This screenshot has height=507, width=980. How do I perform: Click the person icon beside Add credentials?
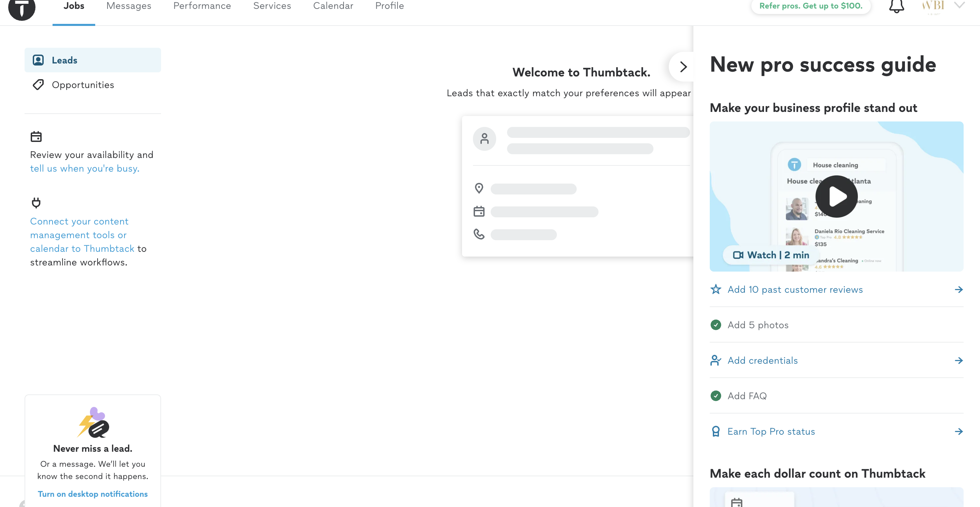(716, 360)
